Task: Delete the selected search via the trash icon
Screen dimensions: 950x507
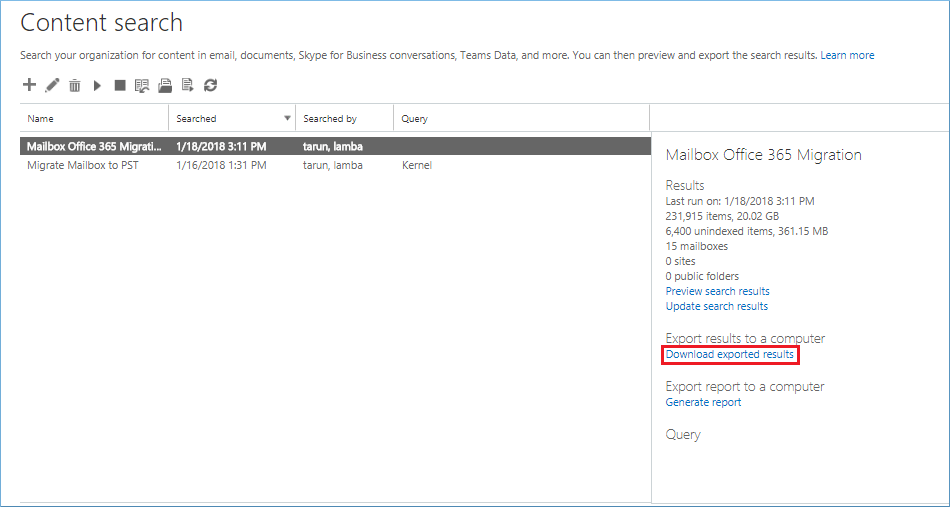Action: click(x=75, y=85)
